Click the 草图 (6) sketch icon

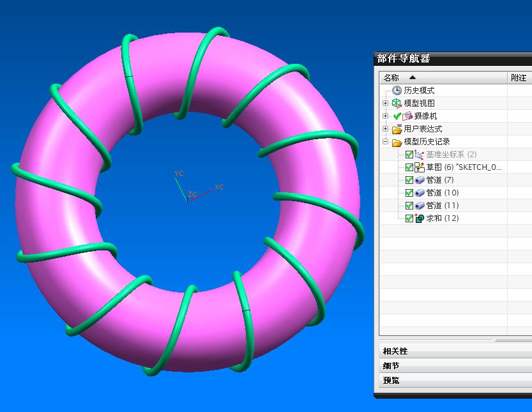420,167
